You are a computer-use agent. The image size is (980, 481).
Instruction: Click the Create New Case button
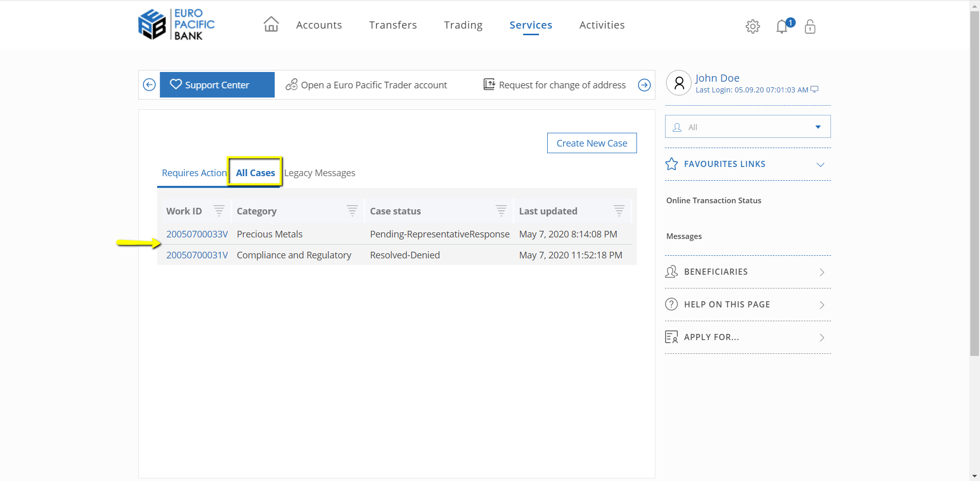[x=592, y=143]
